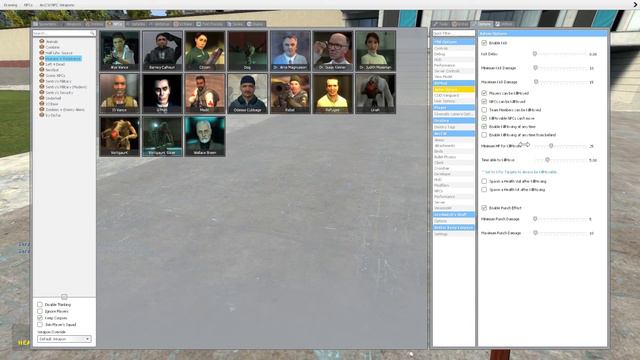The width and height of the screenshot is (640, 360).
Task: Spawn the Medic NPC
Action: click(205, 93)
